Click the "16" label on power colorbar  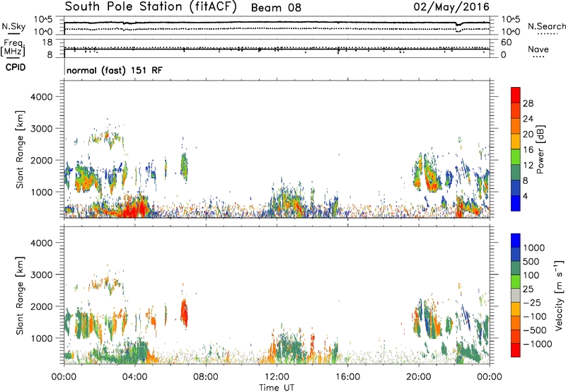click(x=528, y=150)
